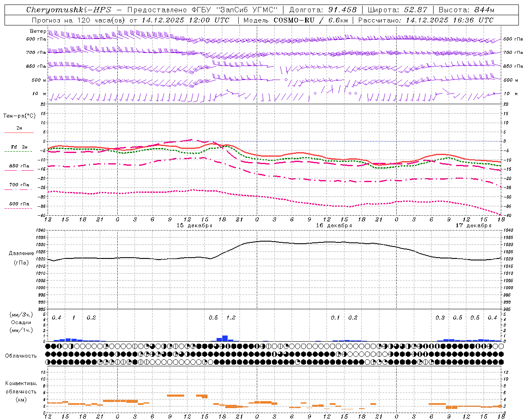Click the 17 декабря date label
525x420 pixels.
[473, 226]
